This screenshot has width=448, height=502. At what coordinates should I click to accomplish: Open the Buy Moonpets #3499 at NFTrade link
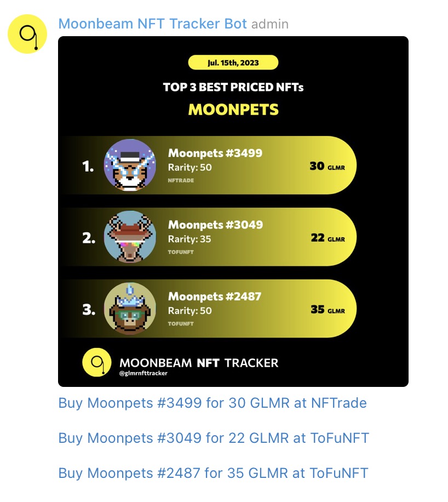coord(212,403)
